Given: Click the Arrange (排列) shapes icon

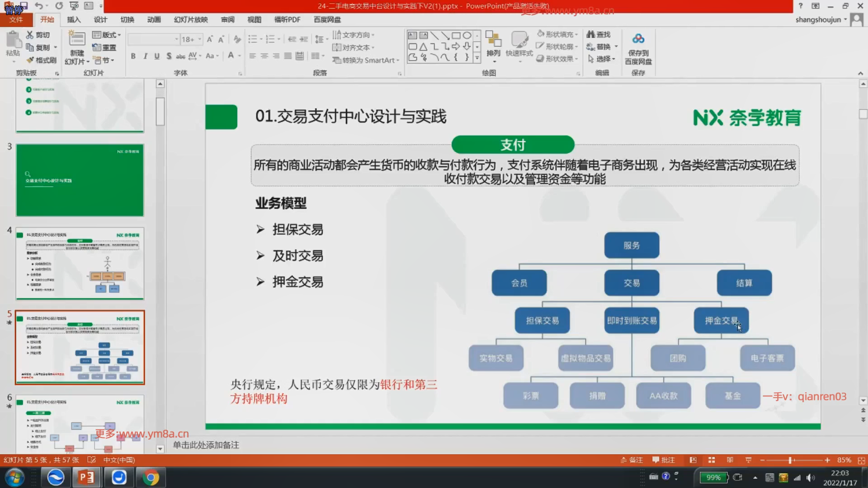Looking at the screenshot, I should (493, 40).
